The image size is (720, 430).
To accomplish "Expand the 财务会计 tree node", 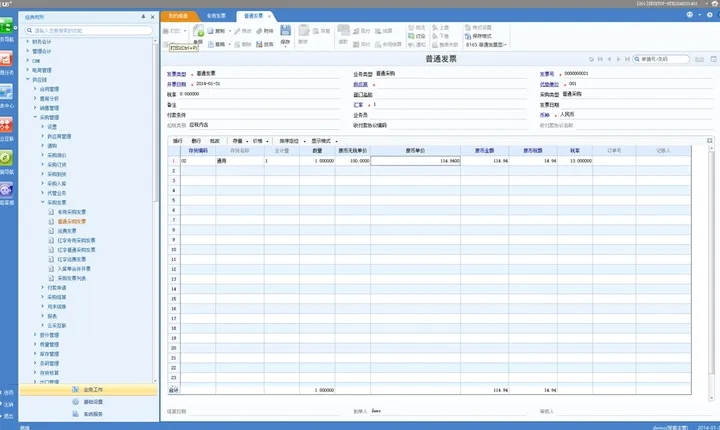I will (x=29, y=42).
